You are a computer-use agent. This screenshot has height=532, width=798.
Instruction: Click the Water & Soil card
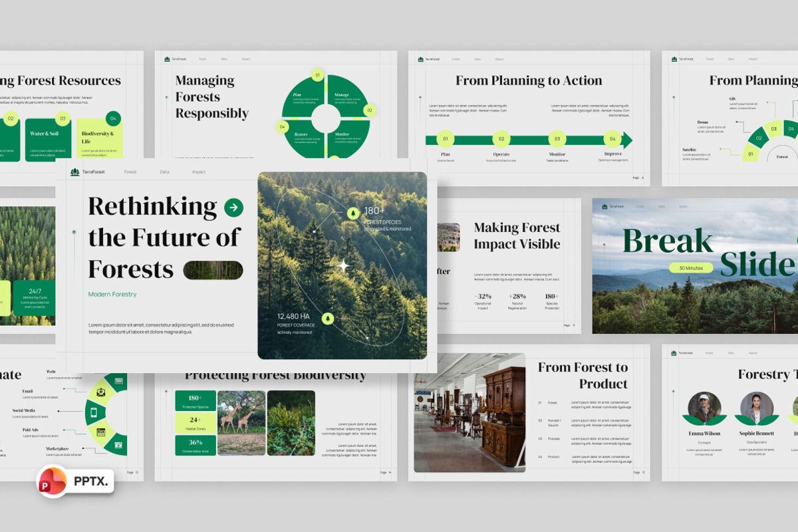(49, 140)
